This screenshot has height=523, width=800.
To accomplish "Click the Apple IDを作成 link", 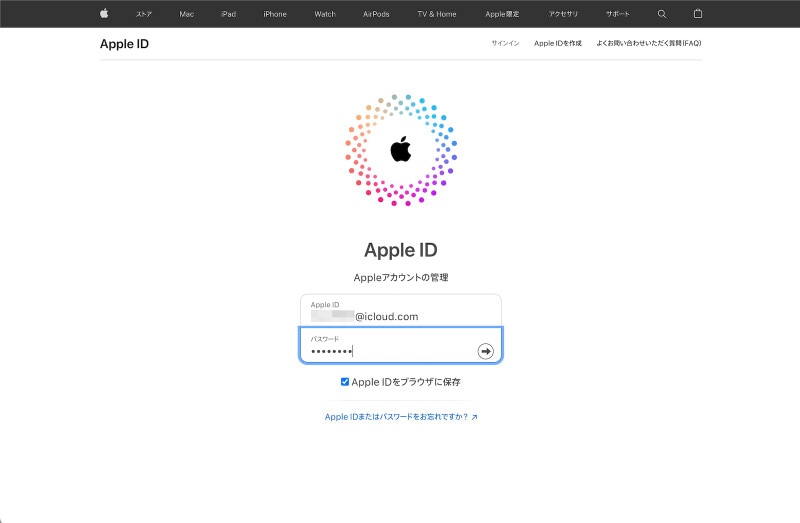I will click(x=558, y=43).
